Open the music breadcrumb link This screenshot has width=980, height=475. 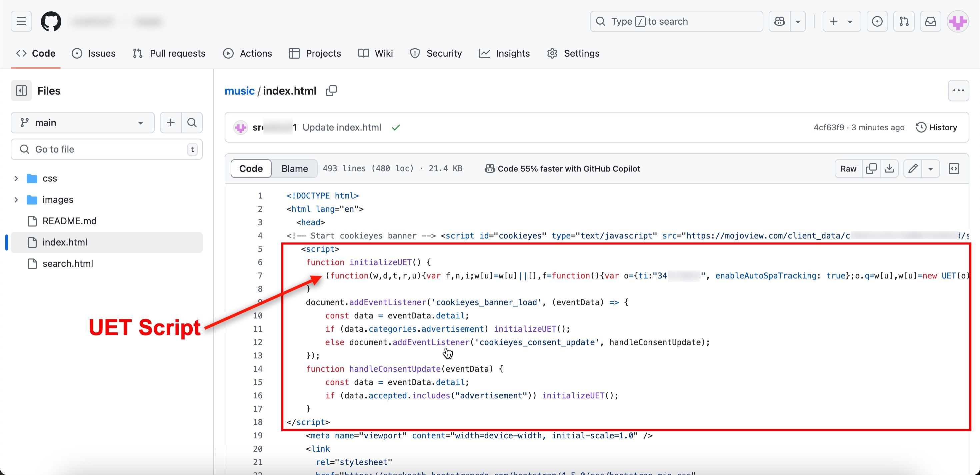point(239,91)
